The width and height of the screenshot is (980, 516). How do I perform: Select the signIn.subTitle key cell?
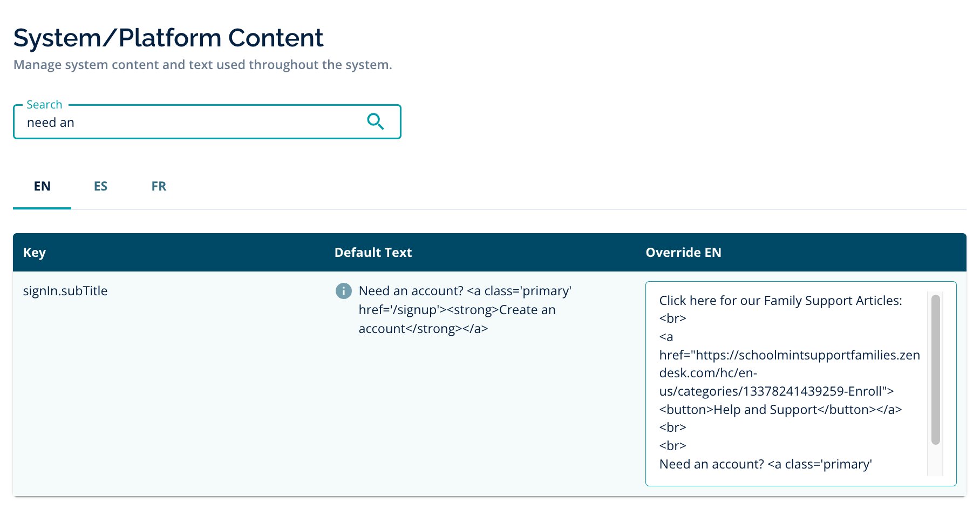coord(65,291)
